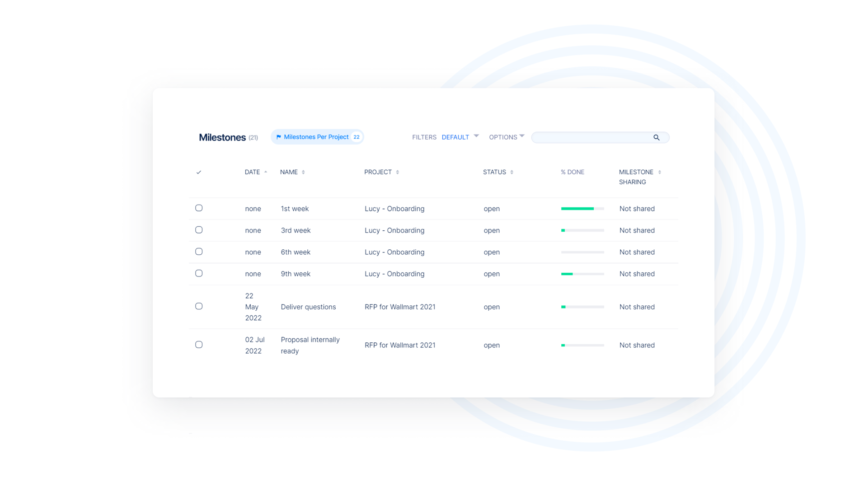Click into the milestones search field

pyautogui.click(x=592, y=138)
